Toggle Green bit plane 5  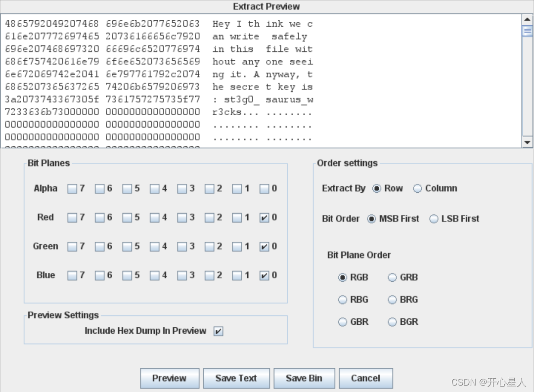coord(127,247)
